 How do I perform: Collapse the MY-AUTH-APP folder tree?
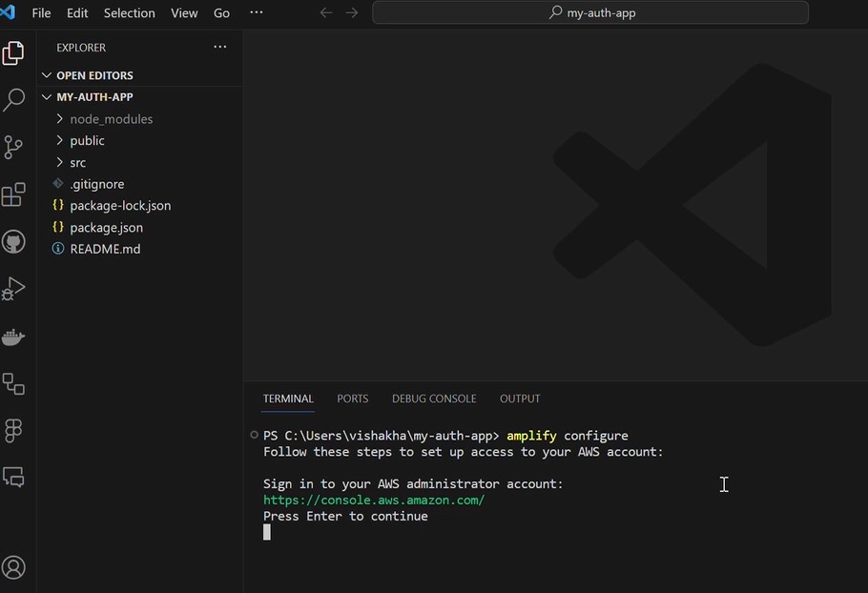tap(47, 96)
